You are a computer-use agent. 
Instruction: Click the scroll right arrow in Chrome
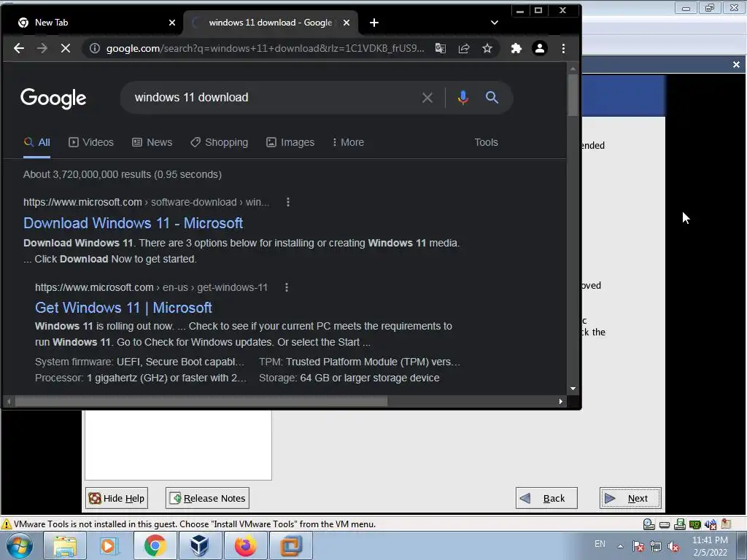561,402
